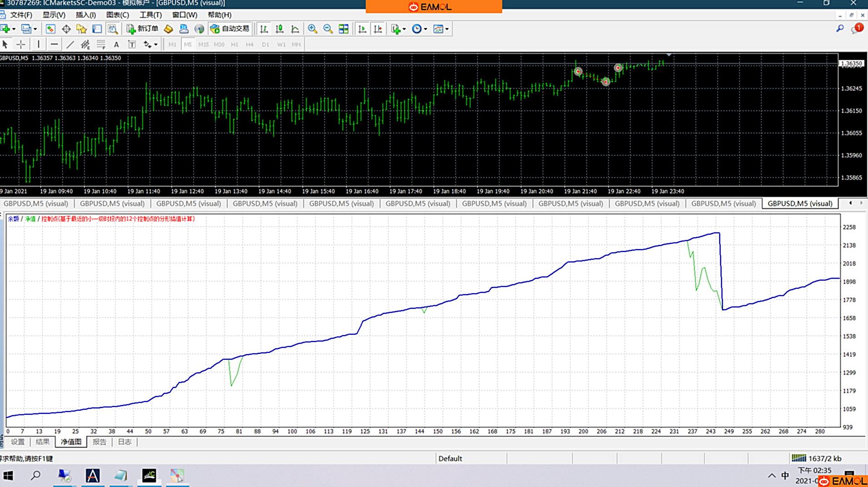The height and width of the screenshot is (487, 868).
Task: Select the vertical line tool
Action: point(39,44)
